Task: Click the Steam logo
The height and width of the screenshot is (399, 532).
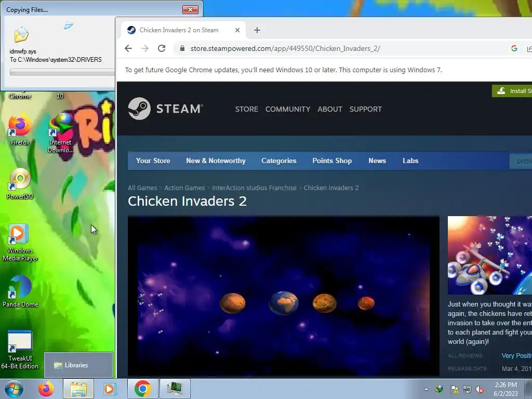Action: [x=166, y=109]
